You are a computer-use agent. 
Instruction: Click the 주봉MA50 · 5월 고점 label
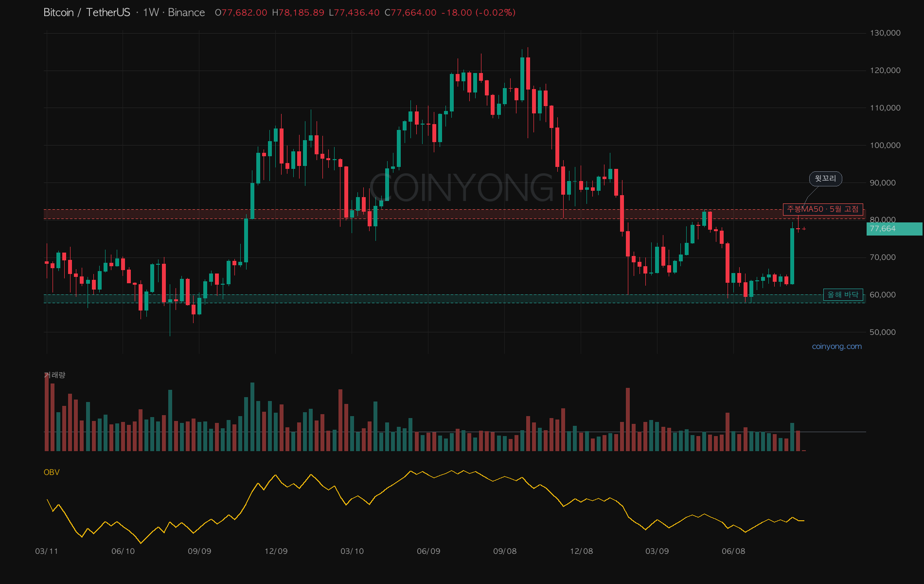[x=823, y=209]
